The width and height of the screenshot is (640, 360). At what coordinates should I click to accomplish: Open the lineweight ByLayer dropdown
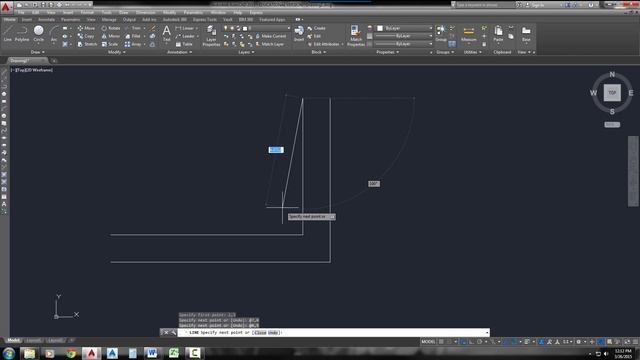click(403, 36)
